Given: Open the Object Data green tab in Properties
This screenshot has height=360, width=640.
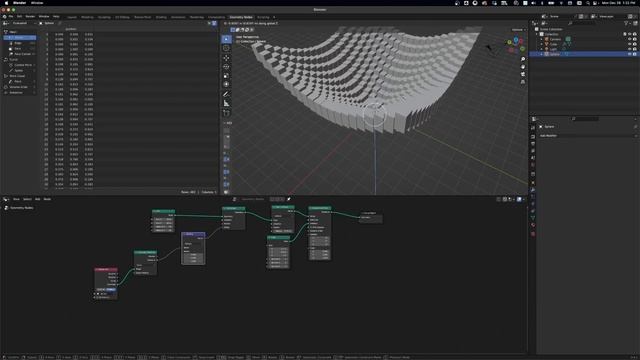Looking at the screenshot, I should point(533,218).
